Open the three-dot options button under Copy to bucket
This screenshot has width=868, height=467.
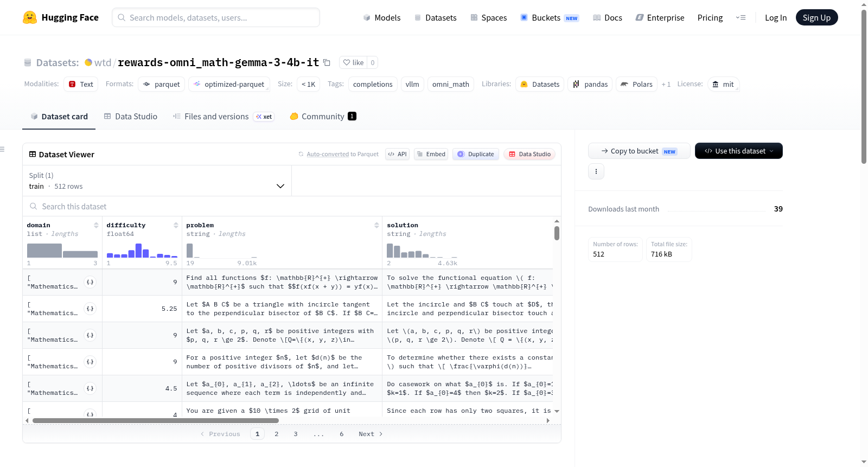tap(596, 171)
